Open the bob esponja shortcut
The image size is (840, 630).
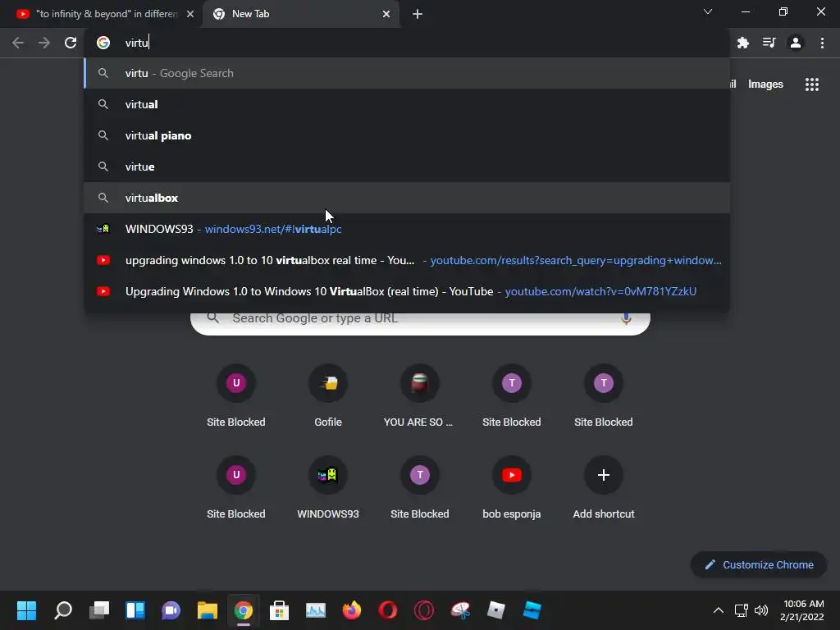(x=512, y=488)
